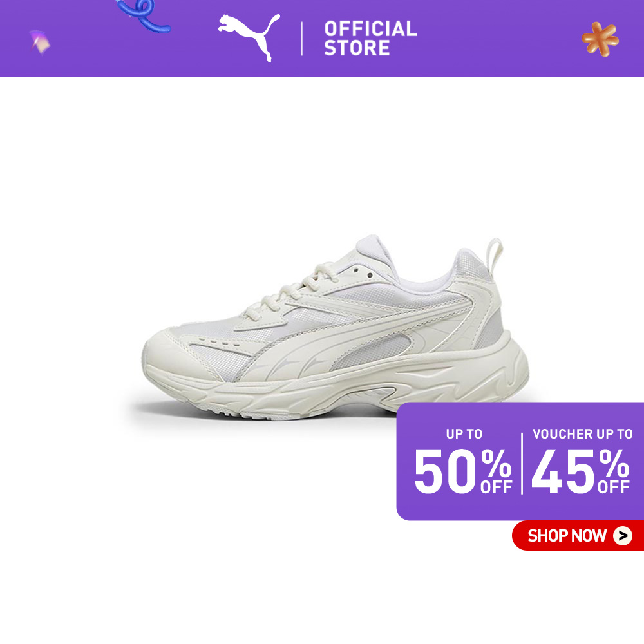
Task: Click the small kite-shaped confetti icon
Action: (x=39, y=42)
